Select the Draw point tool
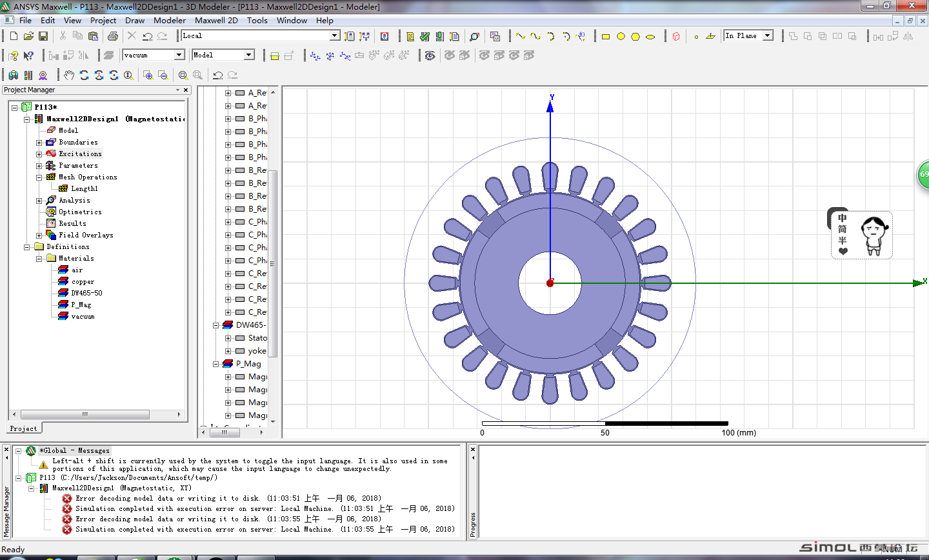Image resolution: width=929 pixels, height=560 pixels. 696,36
